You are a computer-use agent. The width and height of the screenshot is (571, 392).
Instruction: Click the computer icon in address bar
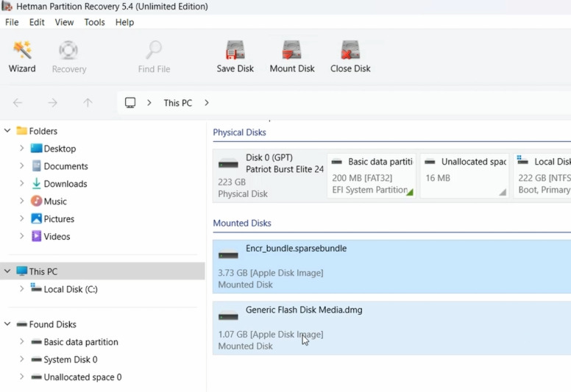(x=130, y=103)
